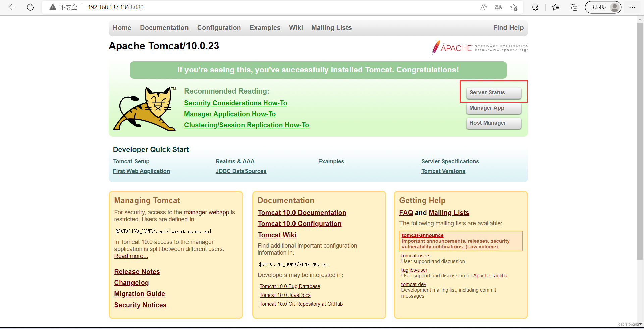Open the Documentation nav item
Screen dimensions: 644x329
[164, 28]
